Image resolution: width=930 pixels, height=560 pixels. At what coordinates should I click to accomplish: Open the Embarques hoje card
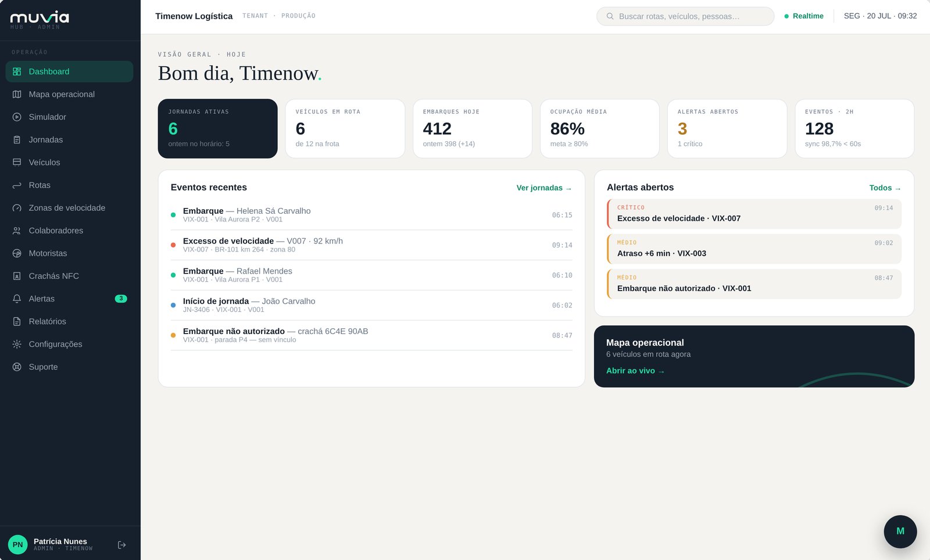(x=472, y=128)
